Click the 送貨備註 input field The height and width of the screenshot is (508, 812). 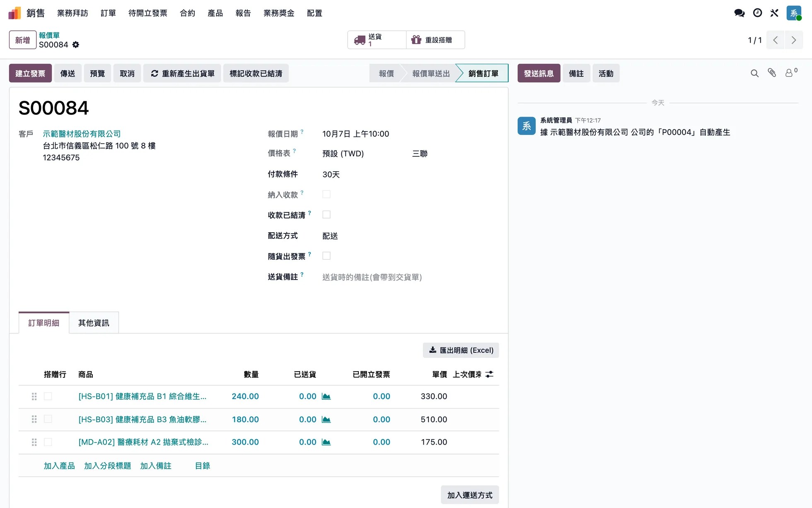[410, 277]
